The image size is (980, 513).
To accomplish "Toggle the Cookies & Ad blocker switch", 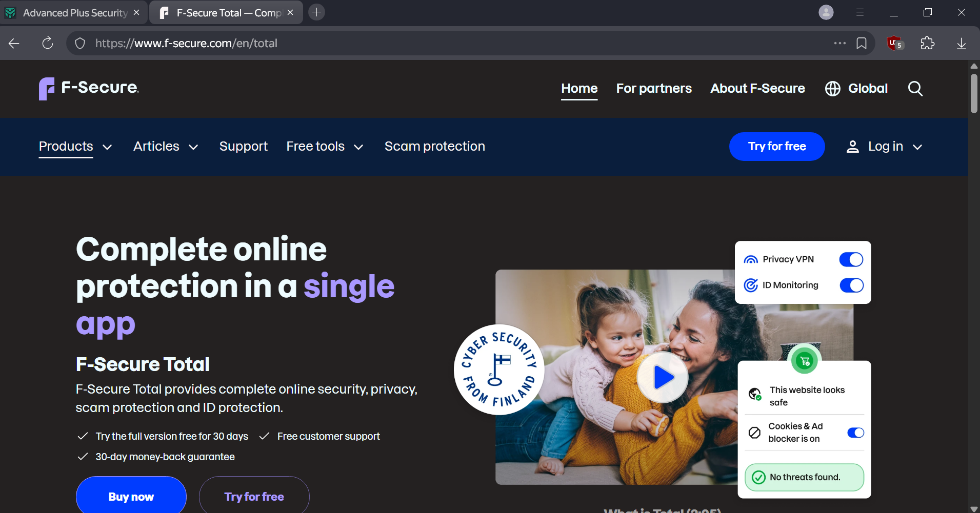I will tap(855, 433).
